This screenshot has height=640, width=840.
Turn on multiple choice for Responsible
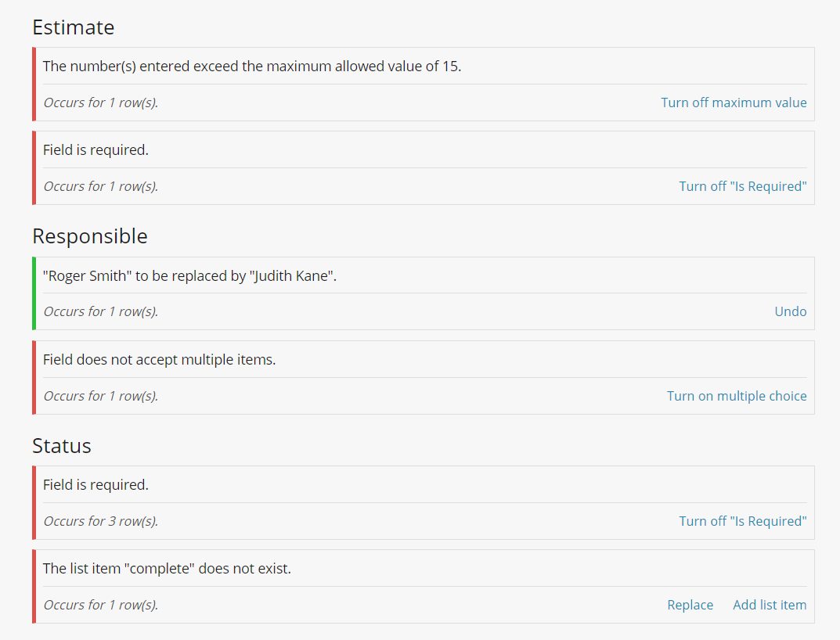(737, 396)
